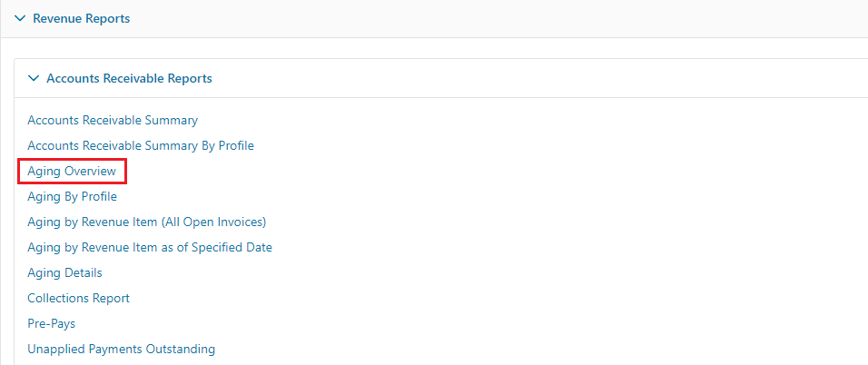Open Accounts Receivable Summary By Profile
The image size is (868, 365).
coord(141,145)
